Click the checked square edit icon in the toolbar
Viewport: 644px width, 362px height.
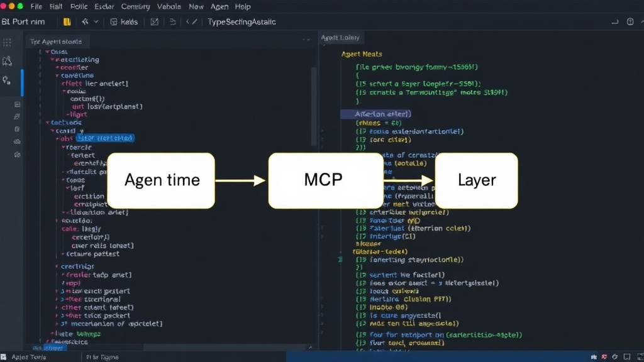pos(155,22)
